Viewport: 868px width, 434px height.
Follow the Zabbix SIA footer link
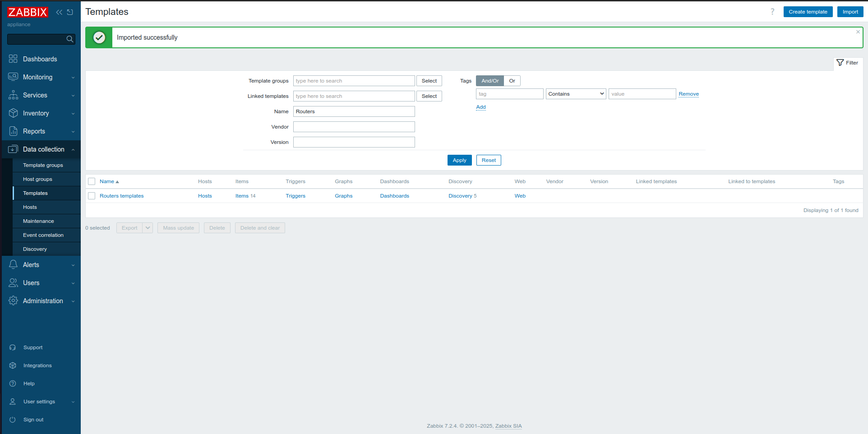click(x=508, y=426)
